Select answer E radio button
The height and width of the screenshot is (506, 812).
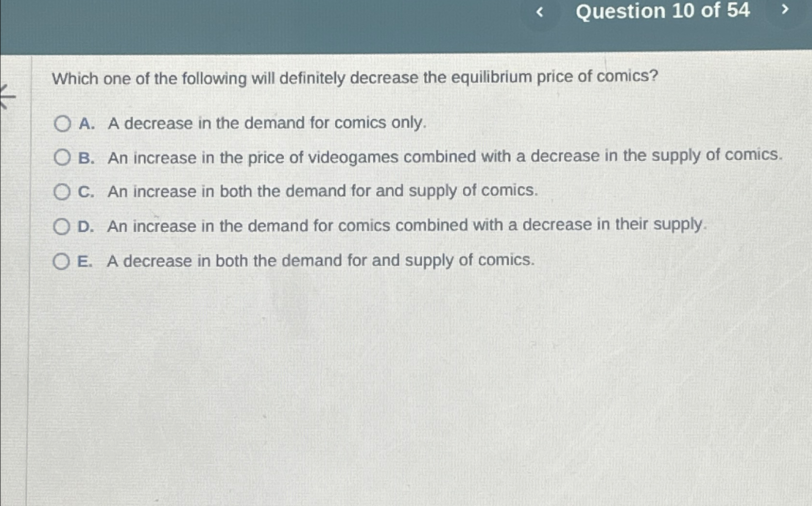62,261
